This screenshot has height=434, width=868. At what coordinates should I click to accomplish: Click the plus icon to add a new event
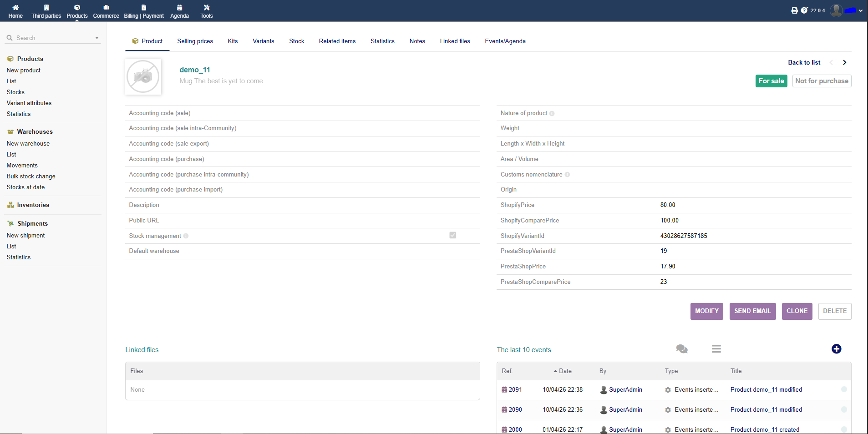(x=837, y=348)
